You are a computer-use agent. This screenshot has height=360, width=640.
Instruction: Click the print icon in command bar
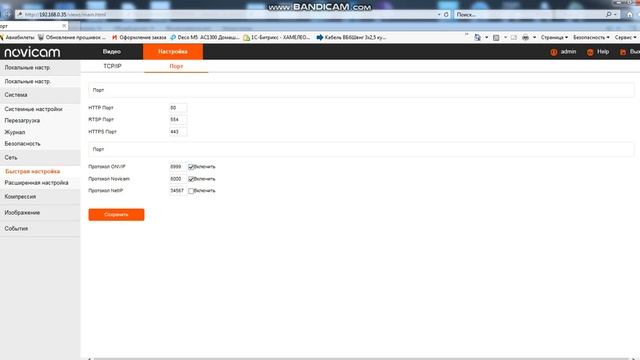tap(525, 37)
